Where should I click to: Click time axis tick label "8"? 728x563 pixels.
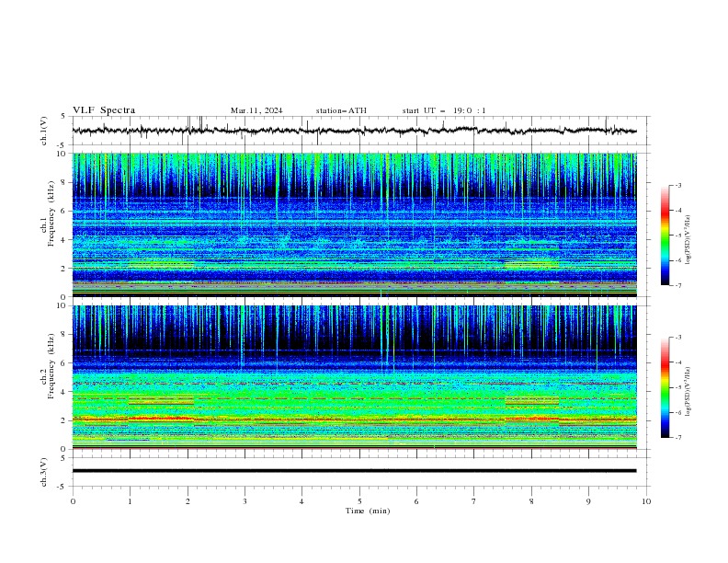pos(531,501)
